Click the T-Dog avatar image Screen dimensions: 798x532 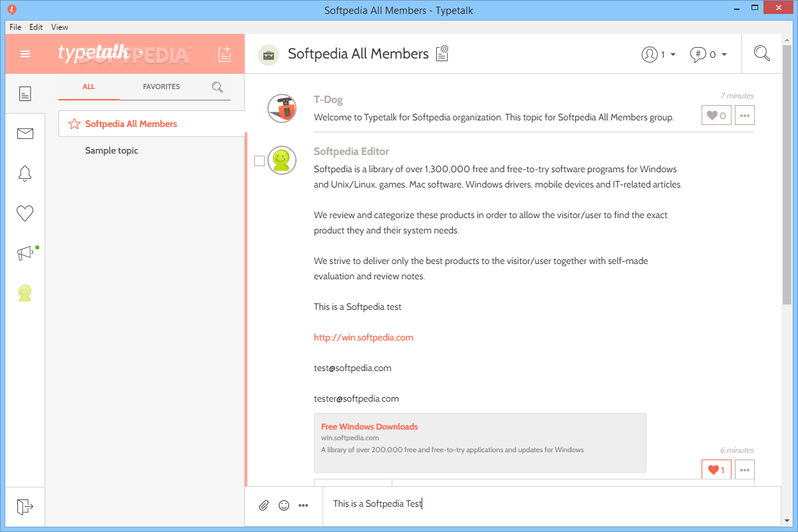click(x=282, y=108)
